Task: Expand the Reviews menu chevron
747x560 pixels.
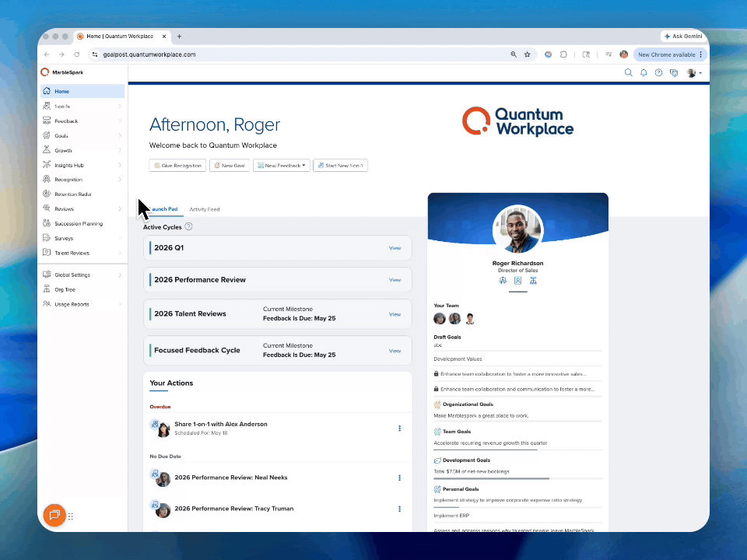Action: click(x=120, y=208)
